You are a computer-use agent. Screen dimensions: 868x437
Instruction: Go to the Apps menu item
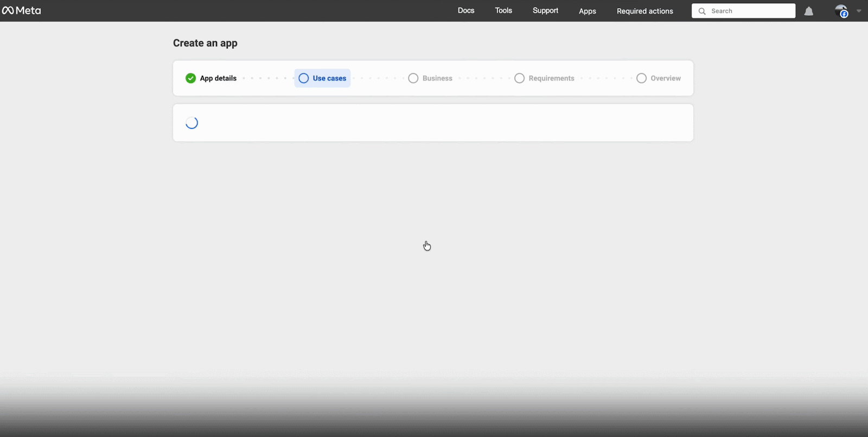point(587,11)
